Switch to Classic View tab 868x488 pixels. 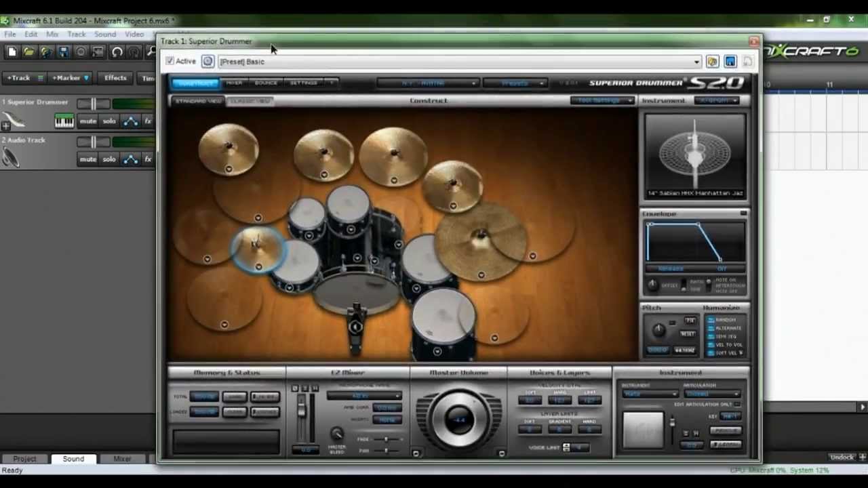(x=250, y=101)
